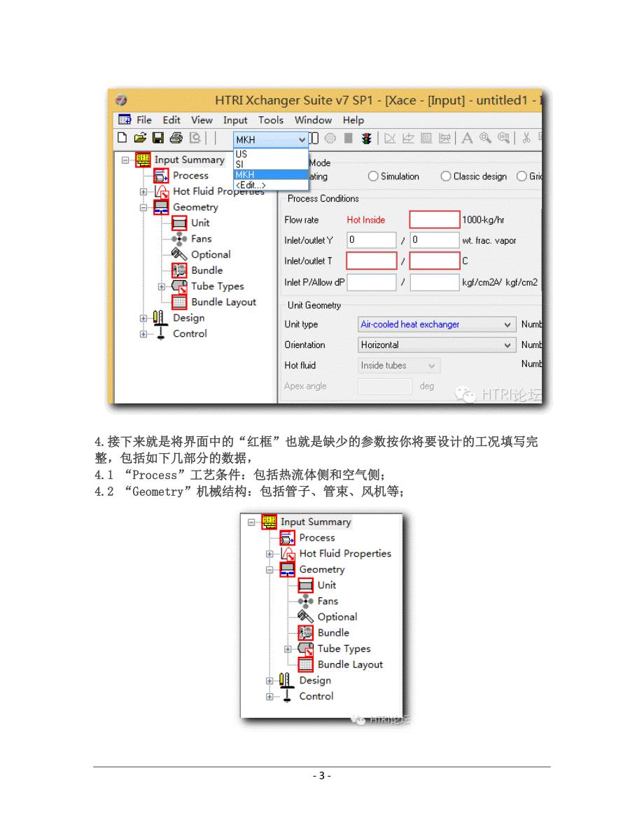Open the Help menu
644x834 pixels.
(353, 120)
